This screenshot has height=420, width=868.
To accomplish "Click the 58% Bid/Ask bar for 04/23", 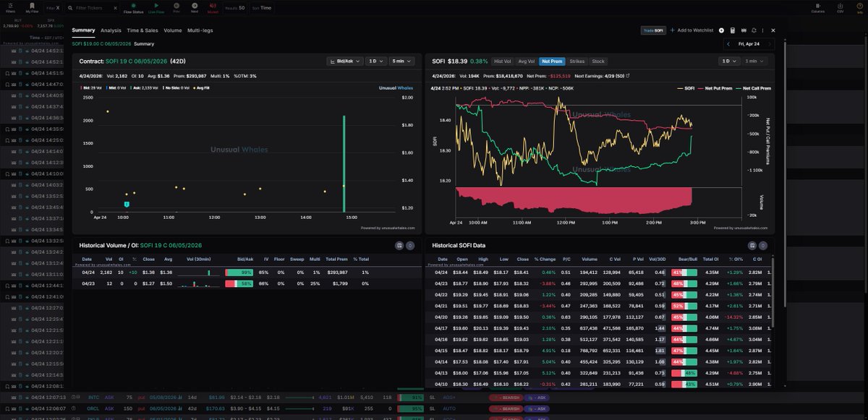I will pos(239,284).
